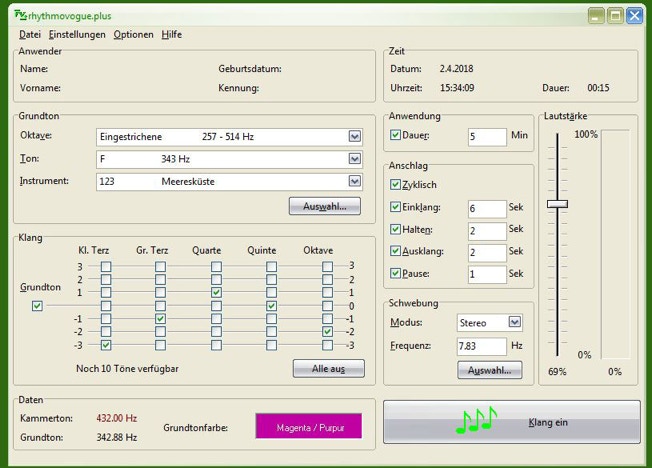Viewport: 652px width, 468px height.
Task: Open the Einstellungen menu
Action: (x=77, y=35)
